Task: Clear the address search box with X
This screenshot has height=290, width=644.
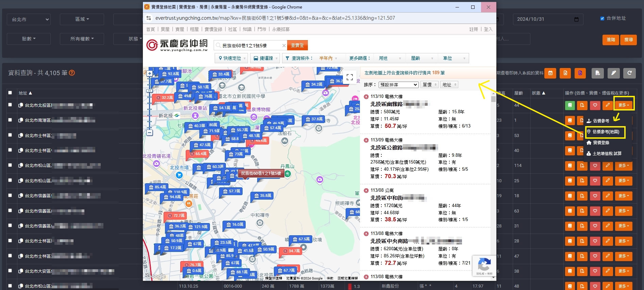Action: (284, 46)
